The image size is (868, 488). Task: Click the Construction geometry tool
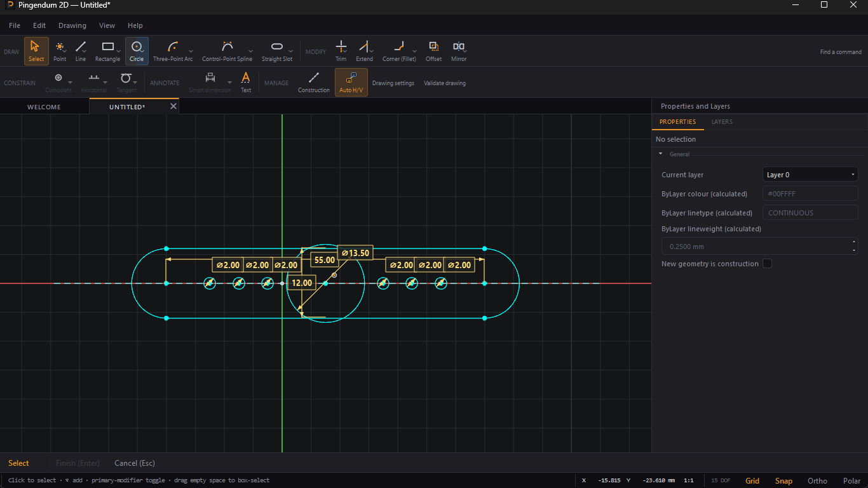[314, 81]
